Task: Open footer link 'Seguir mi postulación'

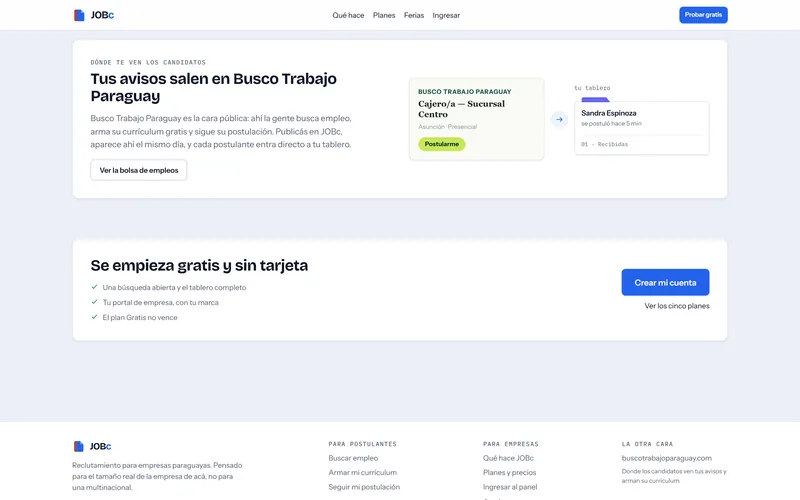Action: (x=364, y=487)
